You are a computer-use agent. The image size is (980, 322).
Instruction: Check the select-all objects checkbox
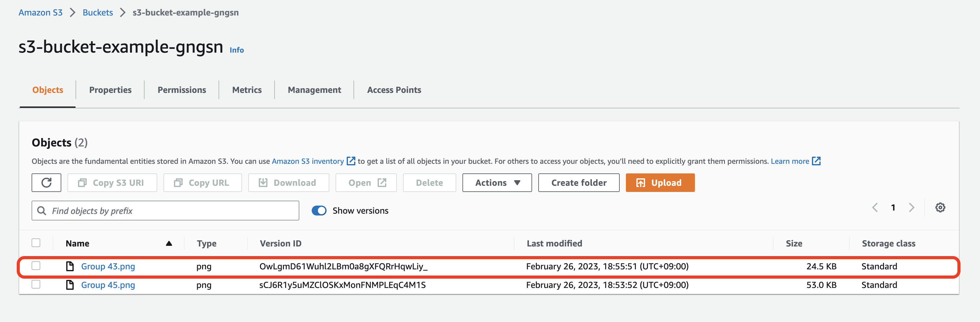point(36,243)
